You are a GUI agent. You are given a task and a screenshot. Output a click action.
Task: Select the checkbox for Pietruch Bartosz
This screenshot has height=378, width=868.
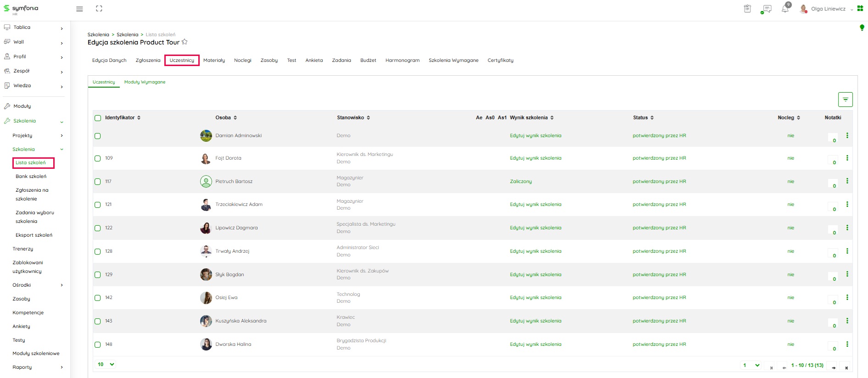point(98,182)
